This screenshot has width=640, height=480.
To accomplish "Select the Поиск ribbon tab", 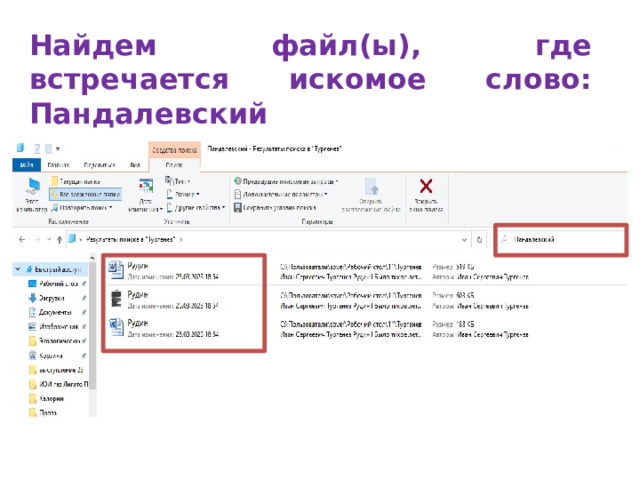I will [174, 165].
